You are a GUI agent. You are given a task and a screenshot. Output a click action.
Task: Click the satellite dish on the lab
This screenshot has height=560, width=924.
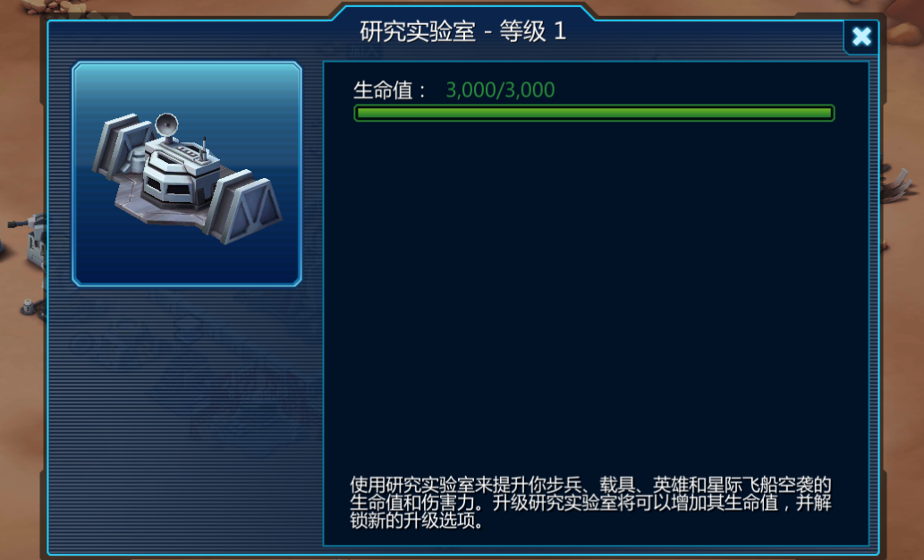click(166, 126)
